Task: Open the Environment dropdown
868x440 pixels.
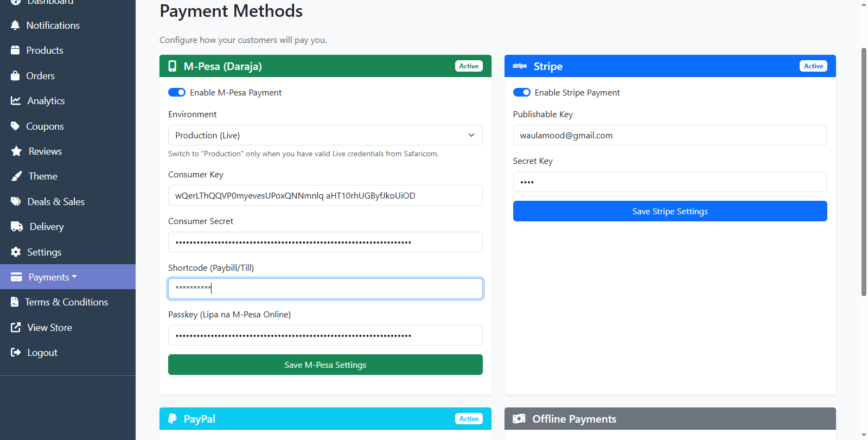Action: click(x=325, y=136)
